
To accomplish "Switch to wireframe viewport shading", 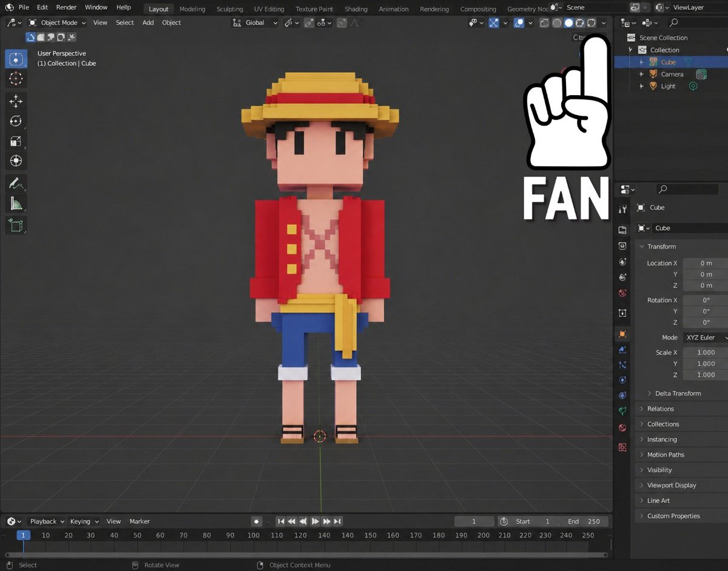I will click(556, 23).
